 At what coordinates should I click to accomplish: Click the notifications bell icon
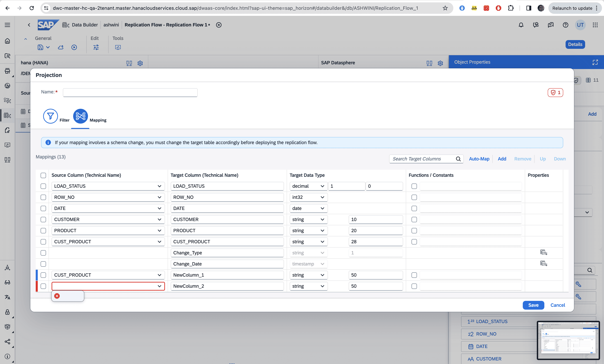[x=521, y=25]
